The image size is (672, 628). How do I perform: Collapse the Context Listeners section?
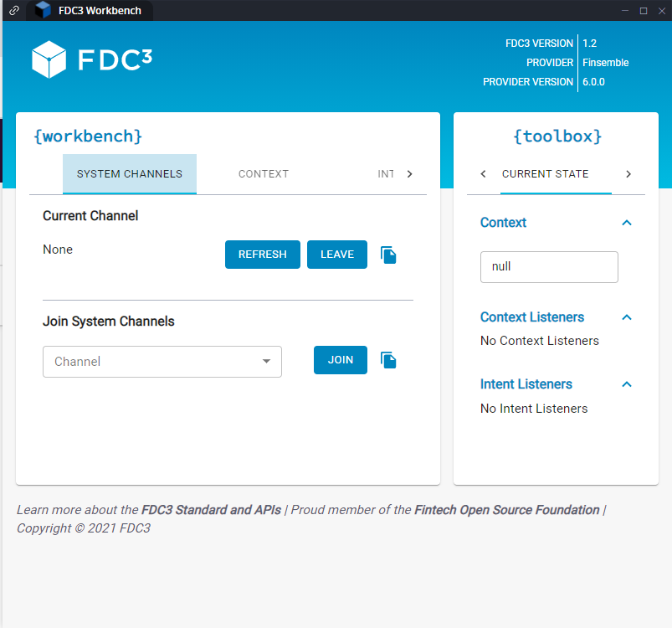click(x=627, y=317)
